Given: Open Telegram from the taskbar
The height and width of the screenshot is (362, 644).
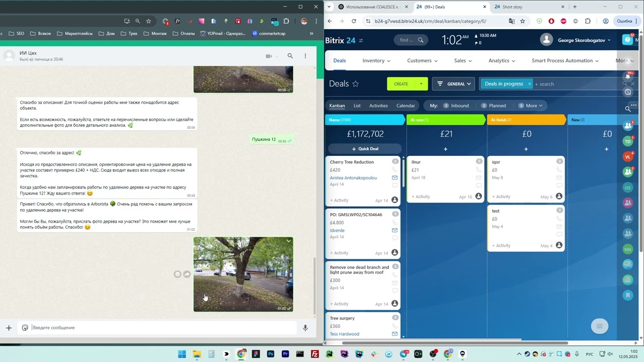Looking at the screenshot, I should 404,354.
